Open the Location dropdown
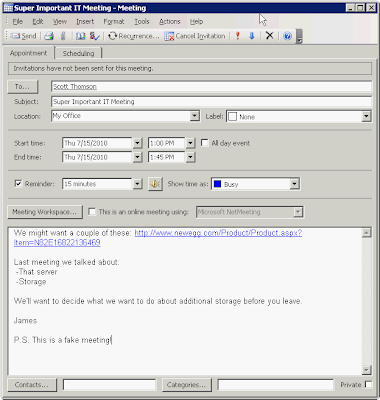380x400 pixels. [195, 116]
